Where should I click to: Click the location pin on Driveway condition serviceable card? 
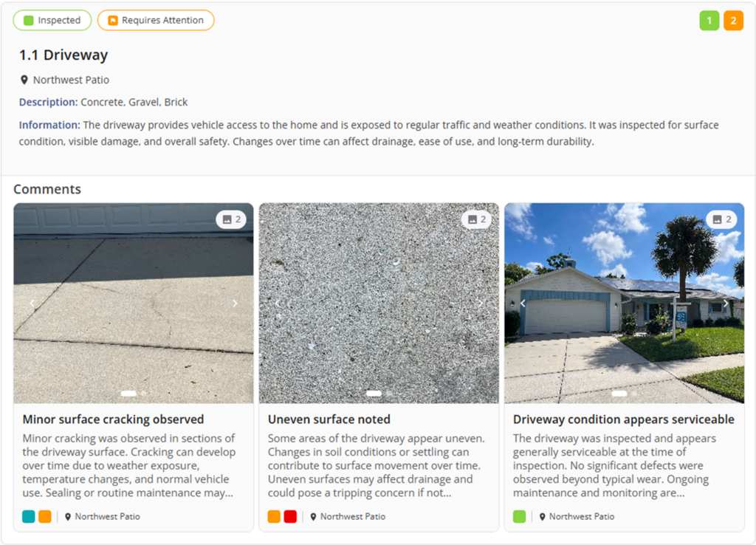click(544, 516)
